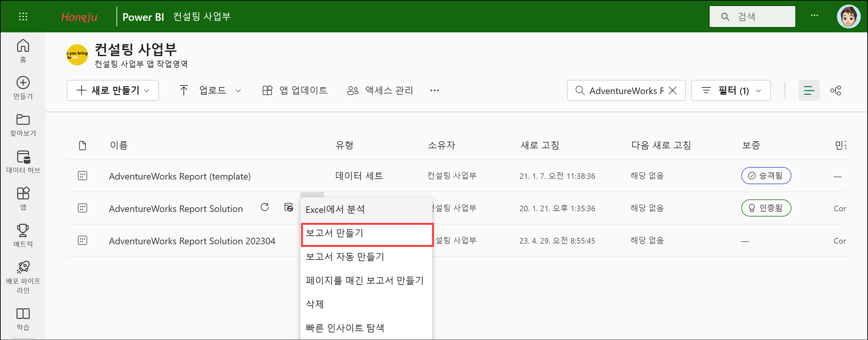Click dataset icon of AdventureWorks Report Solution 202304
Screen dimensions: 868x340
(x=83, y=241)
